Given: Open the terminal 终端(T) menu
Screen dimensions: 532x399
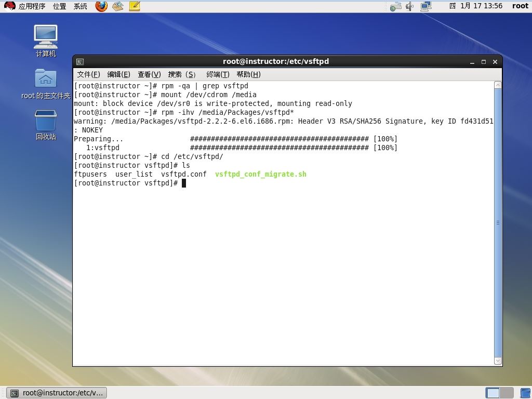Looking at the screenshot, I should coord(218,74).
